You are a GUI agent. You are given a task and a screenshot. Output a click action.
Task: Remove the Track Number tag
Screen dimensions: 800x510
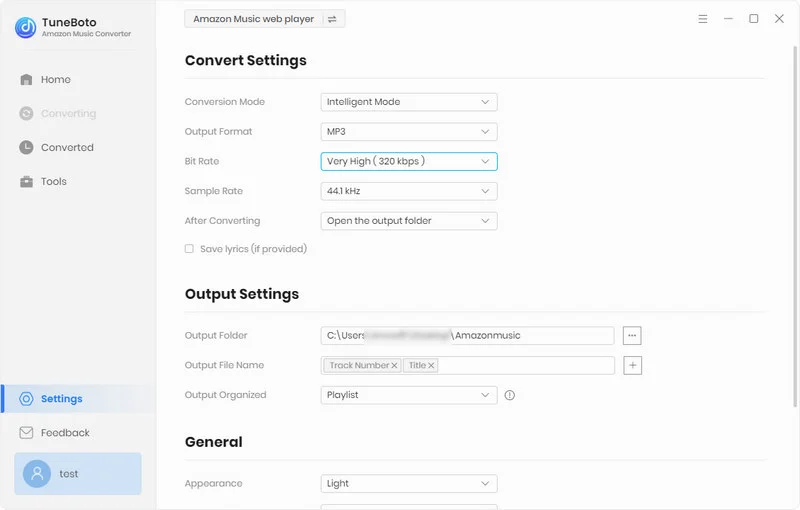click(394, 366)
